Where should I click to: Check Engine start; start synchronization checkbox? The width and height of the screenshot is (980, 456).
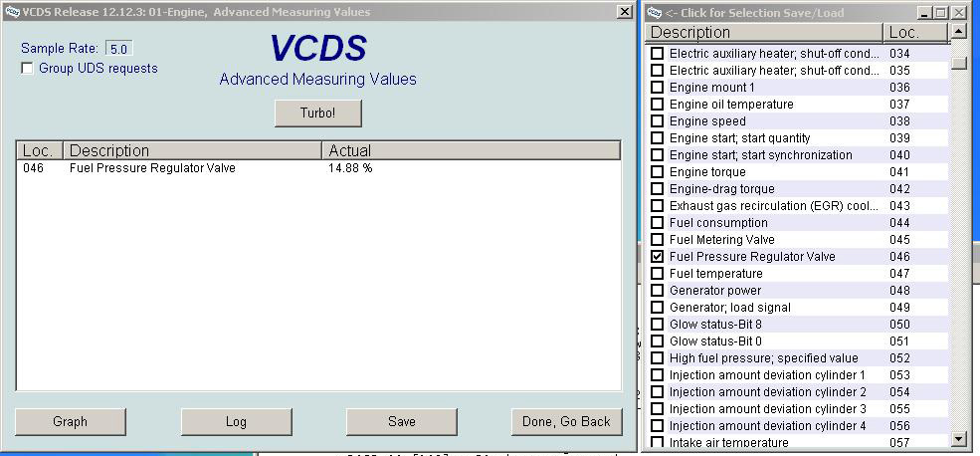point(657,154)
